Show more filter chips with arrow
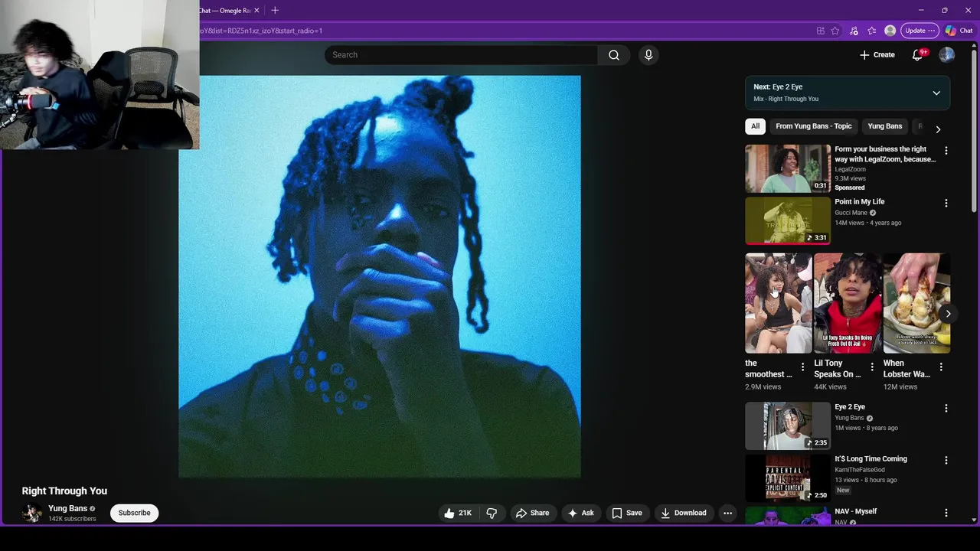The width and height of the screenshot is (980, 551). (938, 129)
